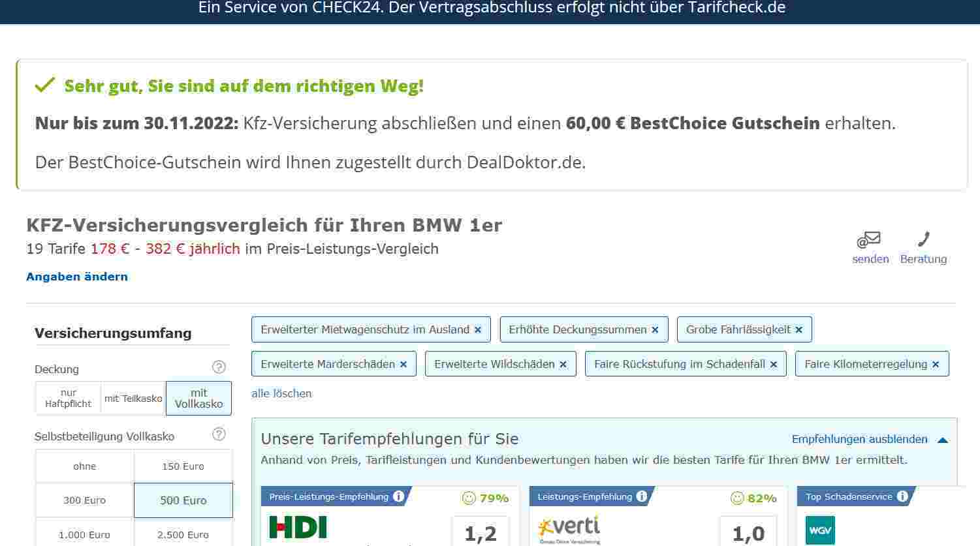
Task: Open the Selbstbeteiligung Vollkasko help icon
Action: click(x=219, y=434)
